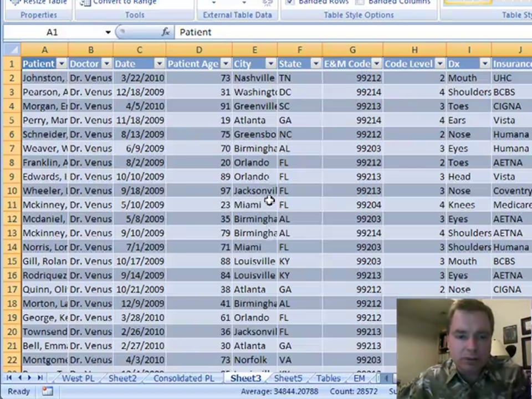Click the patient cell Gill, Rolan

[44, 261]
